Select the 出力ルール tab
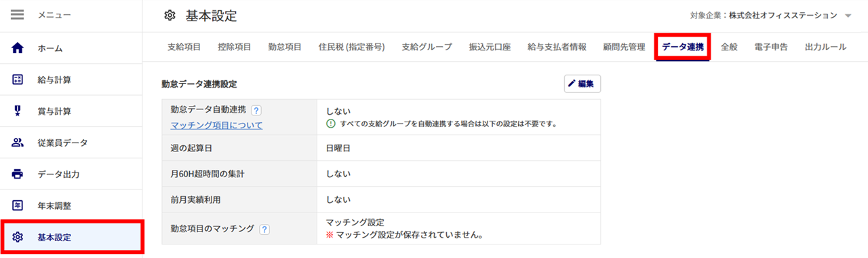The image size is (868, 258). coord(825,47)
